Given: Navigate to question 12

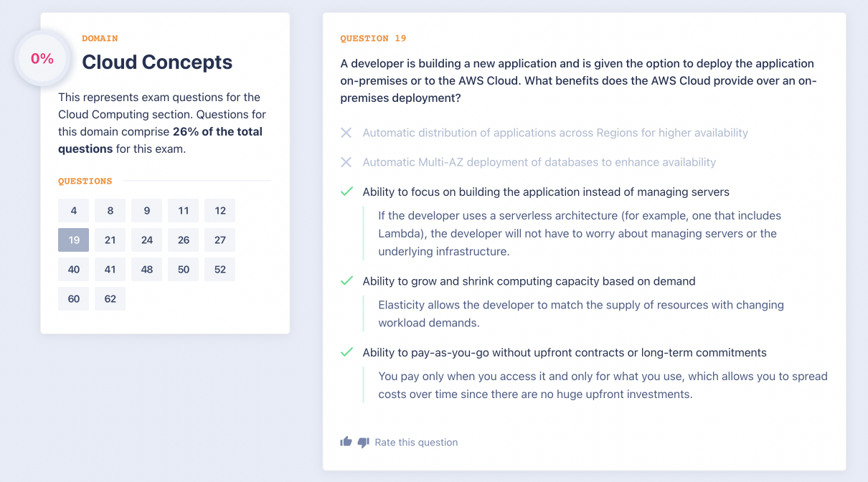Looking at the screenshot, I should 220,210.
